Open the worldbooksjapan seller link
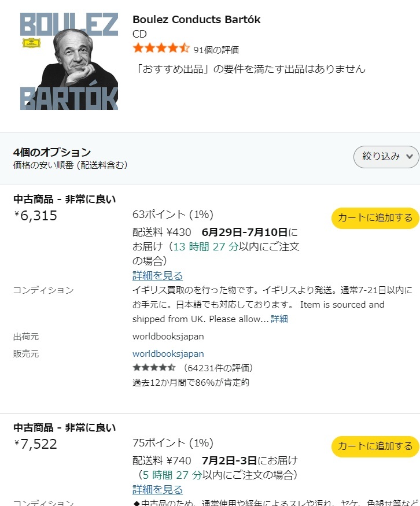The image size is (420, 506). (x=168, y=354)
